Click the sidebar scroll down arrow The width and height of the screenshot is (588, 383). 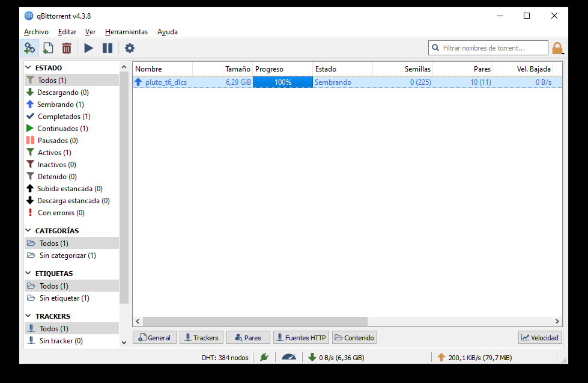tap(124, 343)
